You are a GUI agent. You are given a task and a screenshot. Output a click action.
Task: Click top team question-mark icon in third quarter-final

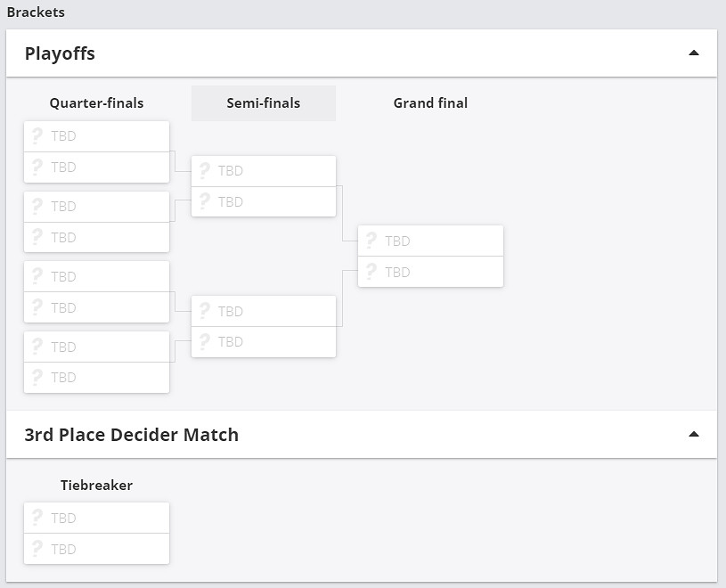tap(37, 276)
